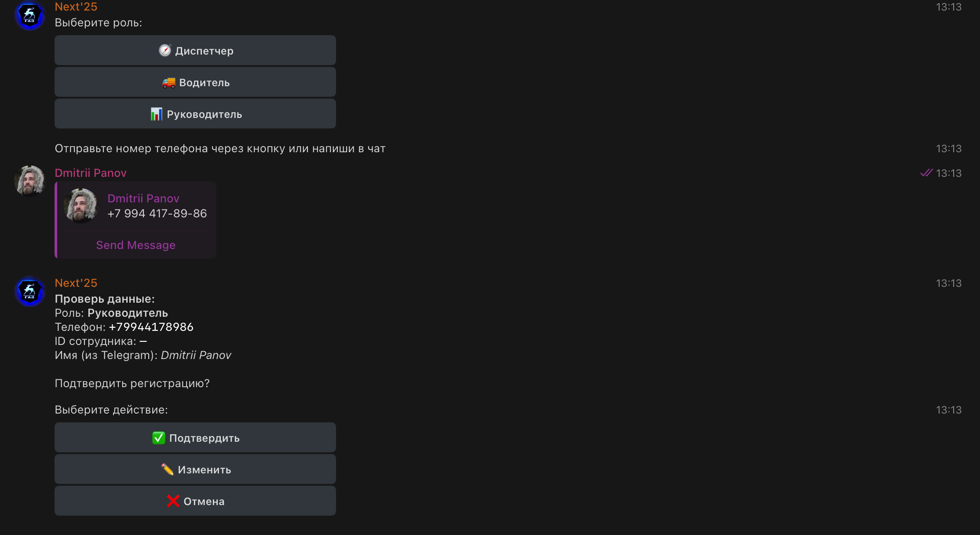Viewport: 980px width, 535px height.
Task: Click the bar chart icon next to Руководитель
Action: (x=157, y=114)
